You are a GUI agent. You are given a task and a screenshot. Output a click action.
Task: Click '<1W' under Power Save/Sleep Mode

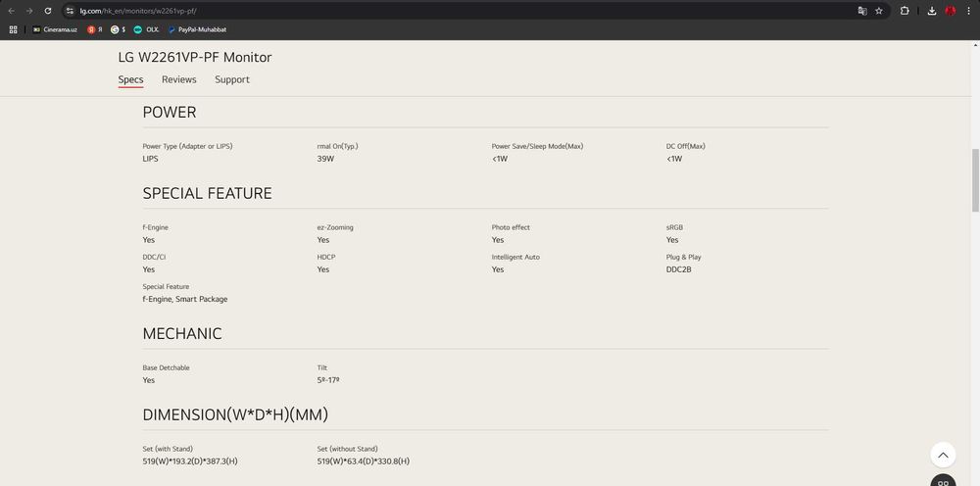pyautogui.click(x=500, y=159)
